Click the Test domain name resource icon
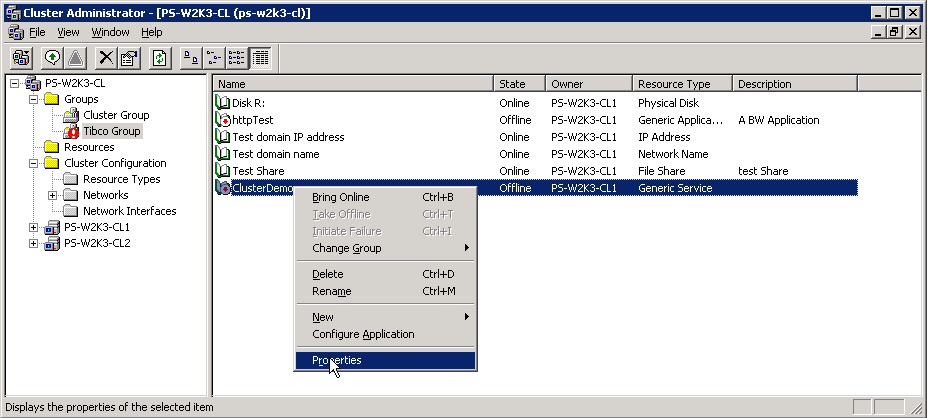Image resolution: width=928 pixels, height=418 pixels. point(223,154)
